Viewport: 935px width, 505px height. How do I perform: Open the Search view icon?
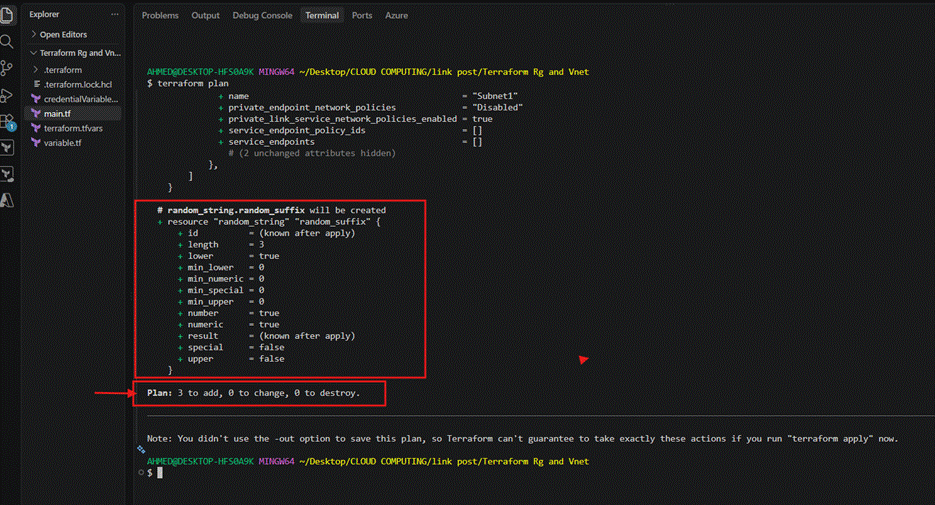point(7,41)
